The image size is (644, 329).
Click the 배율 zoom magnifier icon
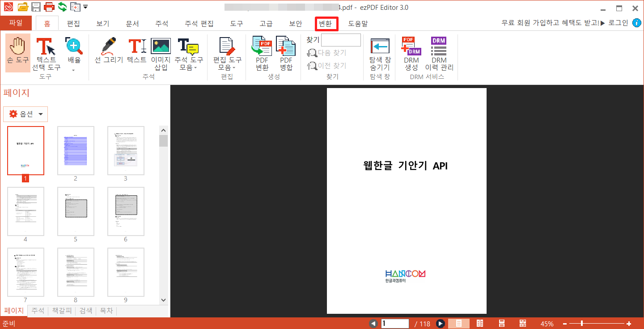point(74,46)
